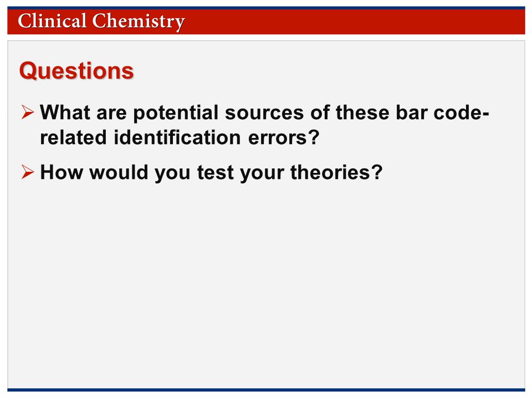Select the red "Questions" slide heading
Screen dimensions: 532x399
[x=76, y=70]
